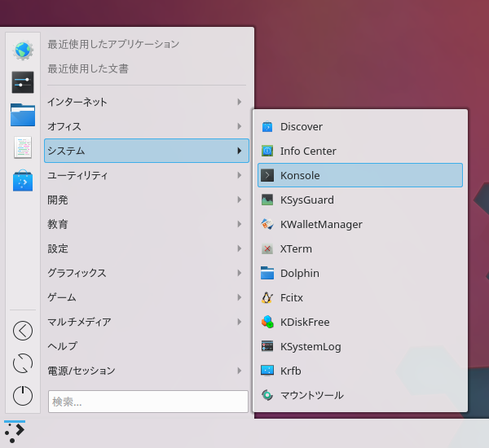489x448 pixels.
Task: Expand the 設定 submenu arrow
Action: coord(239,248)
